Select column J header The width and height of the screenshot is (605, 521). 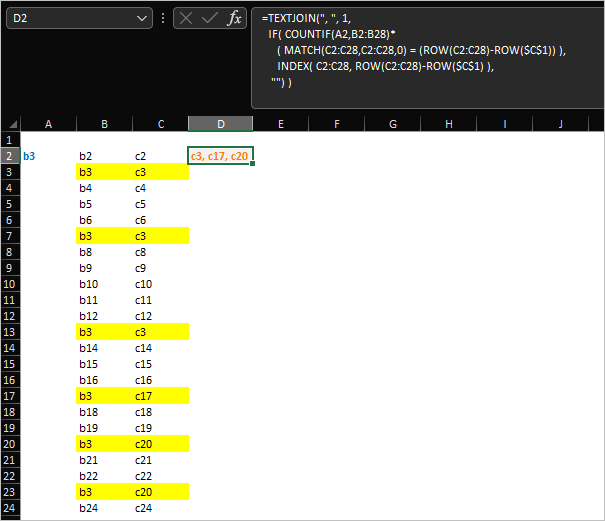(560, 124)
